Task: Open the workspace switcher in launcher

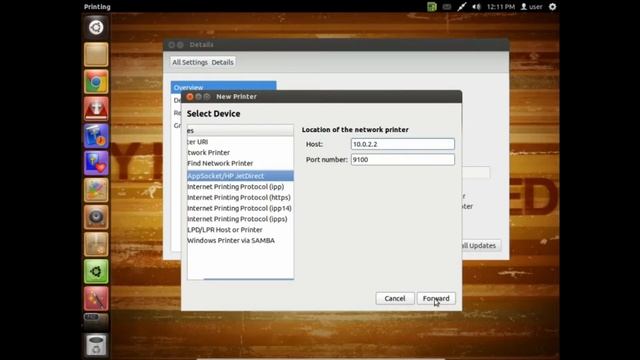Action: coord(96,322)
